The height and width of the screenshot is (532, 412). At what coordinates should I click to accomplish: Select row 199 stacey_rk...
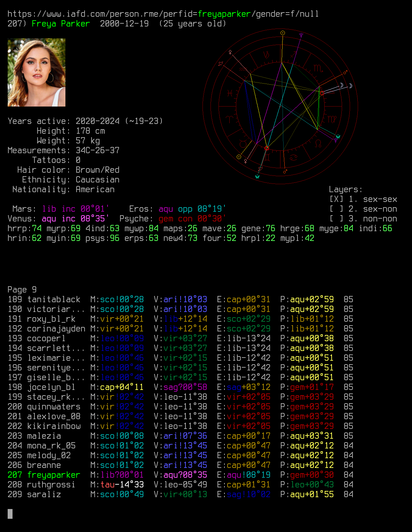180,397
